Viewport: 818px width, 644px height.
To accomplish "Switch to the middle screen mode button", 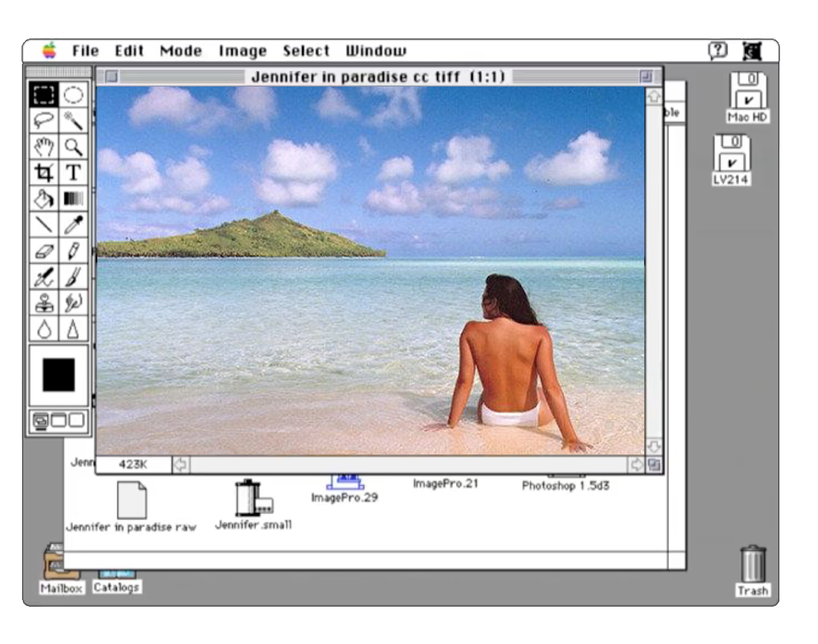I will [x=59, y=421].
